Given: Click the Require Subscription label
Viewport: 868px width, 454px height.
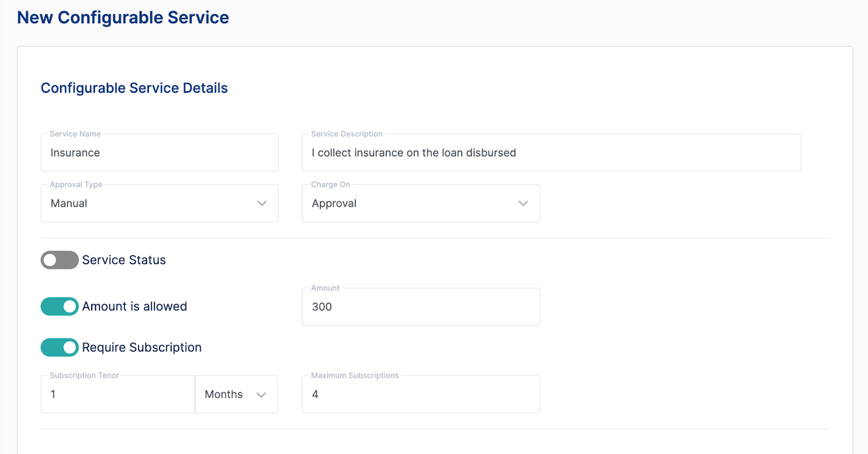Looking at the screenshot, I should coord(142,348).
